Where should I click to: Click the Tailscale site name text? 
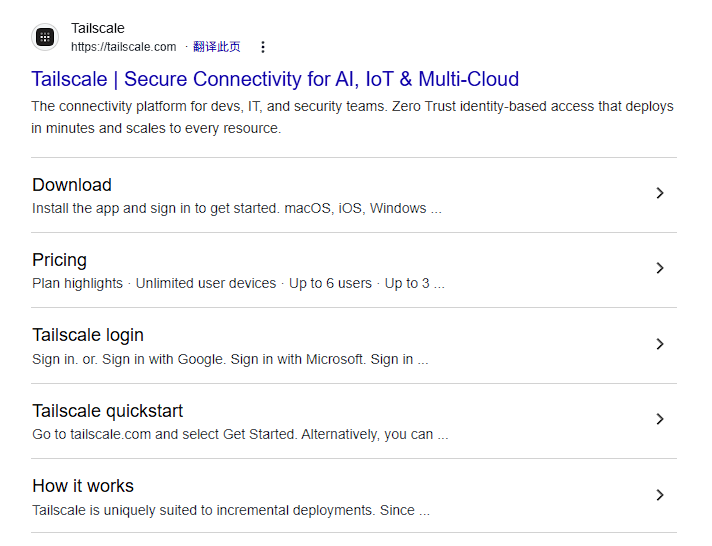click(x=98, y=28)
